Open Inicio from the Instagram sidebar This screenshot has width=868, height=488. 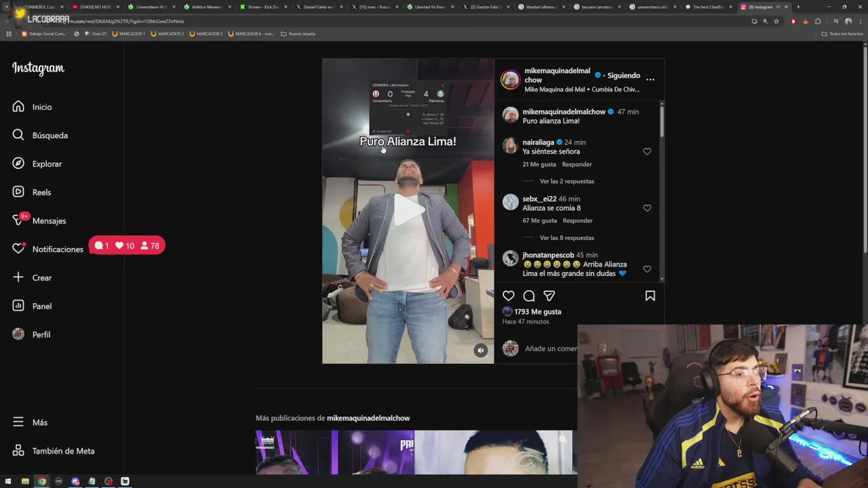(32, 107)
